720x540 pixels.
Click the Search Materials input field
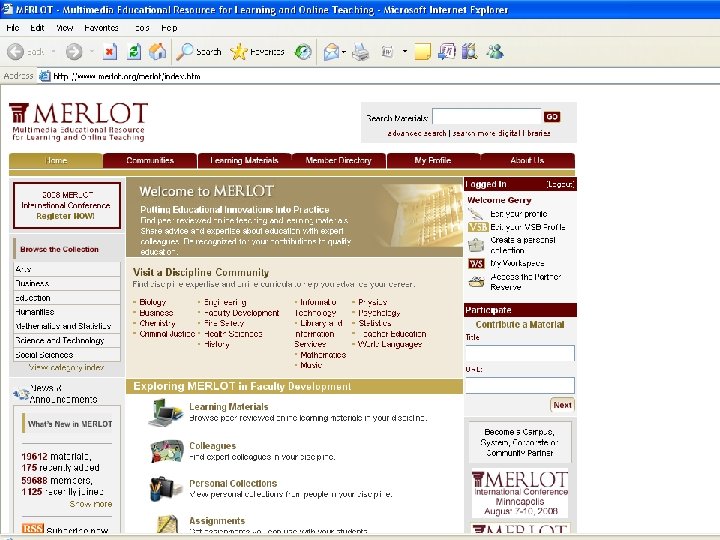coord(487,117)
